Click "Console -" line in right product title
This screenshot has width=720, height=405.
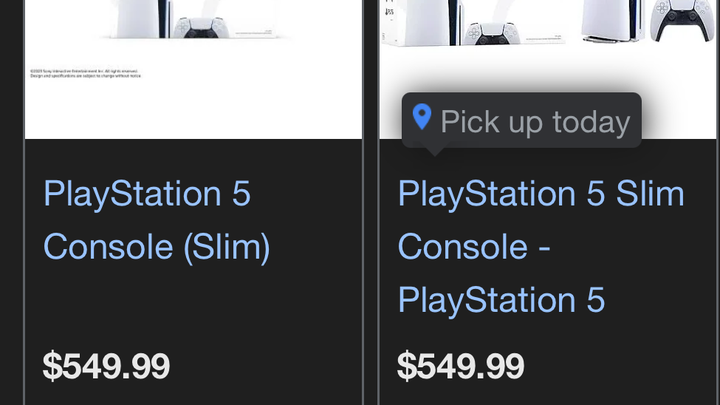click(475, 246)
